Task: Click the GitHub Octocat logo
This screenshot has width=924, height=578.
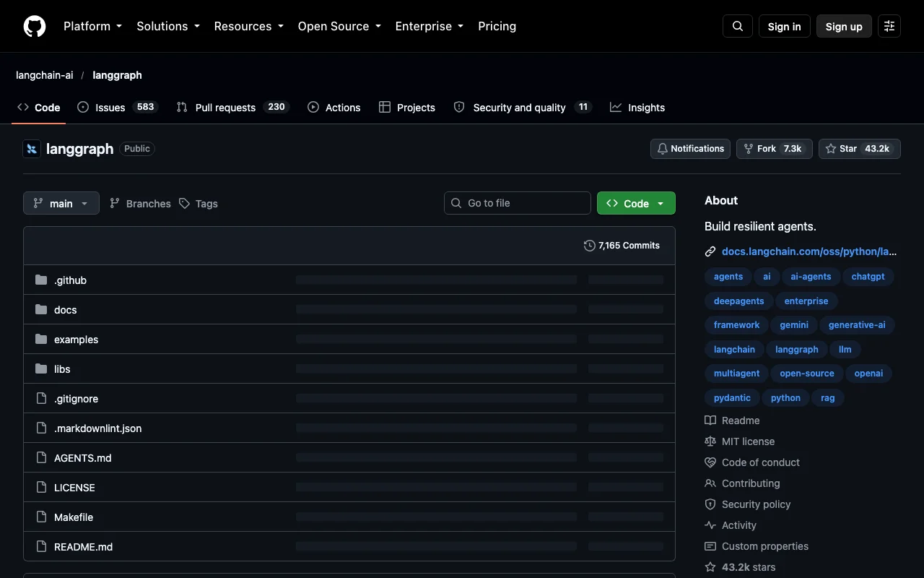Action: 35,26
